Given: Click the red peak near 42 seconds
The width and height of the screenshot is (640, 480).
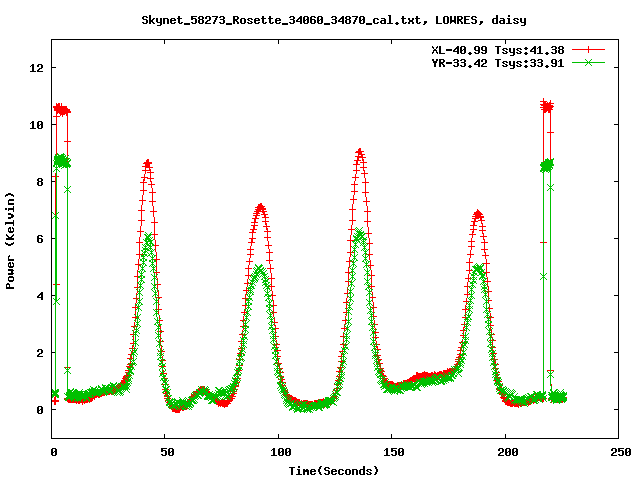Looking at the screenshot, I should coord(148,164).
